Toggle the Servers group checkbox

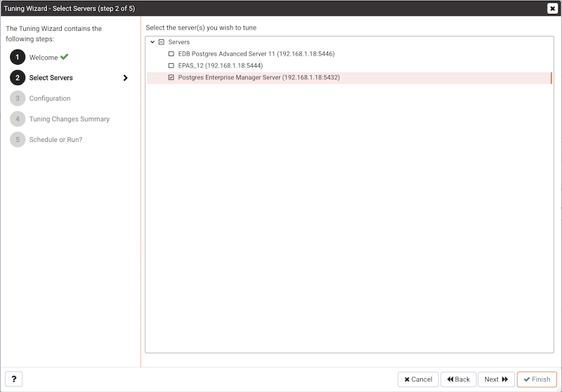click(x=162, y=42)
